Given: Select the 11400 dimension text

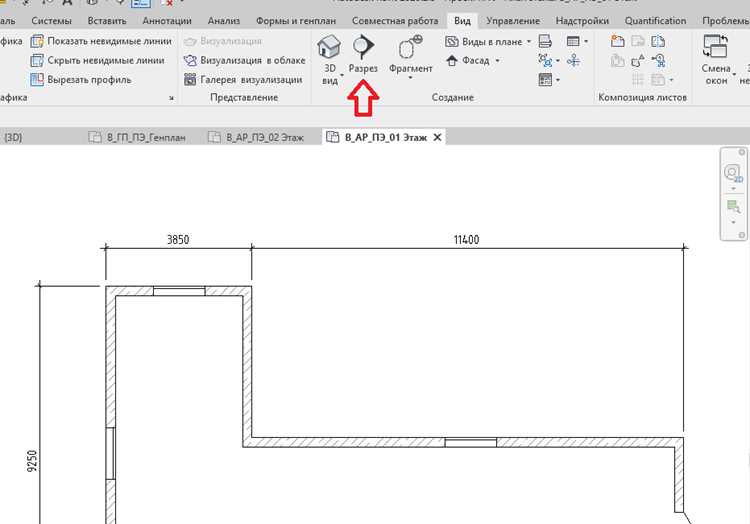Looking at the screenshot, I should (x=466, y=240).
